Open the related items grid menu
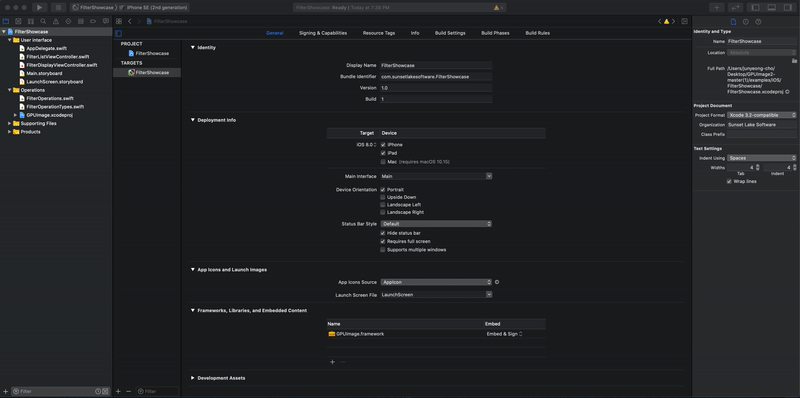 119,21
